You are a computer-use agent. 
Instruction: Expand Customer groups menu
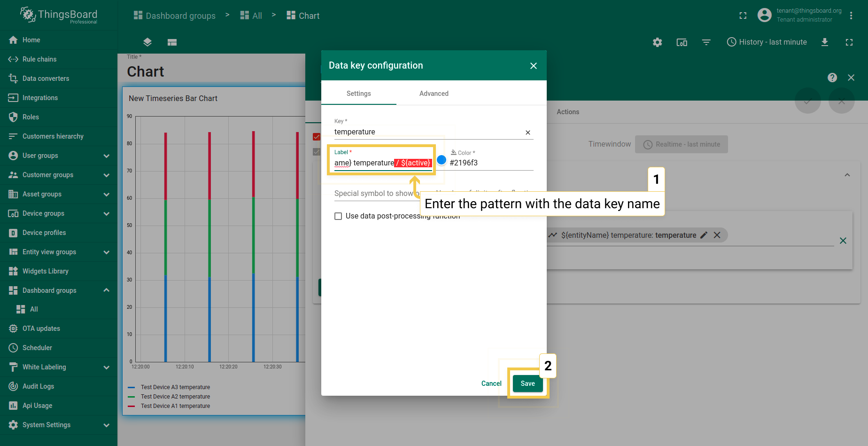click(x=107, y=175)
